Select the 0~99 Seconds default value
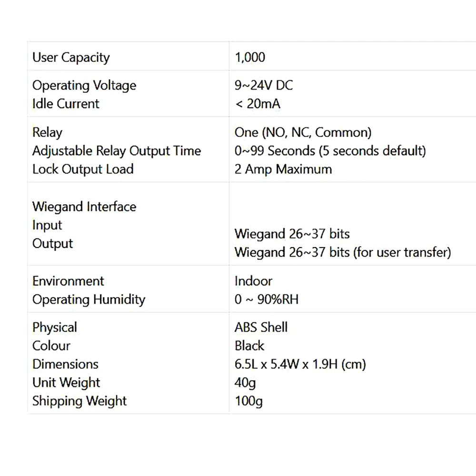This screenshot has height=476, width=476. click(330, 151)
